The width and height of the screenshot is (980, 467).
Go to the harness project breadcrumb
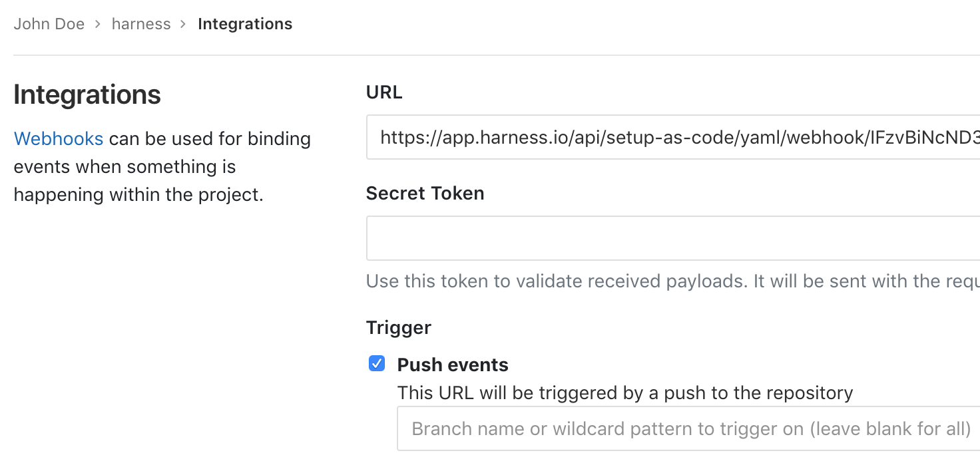141,24
